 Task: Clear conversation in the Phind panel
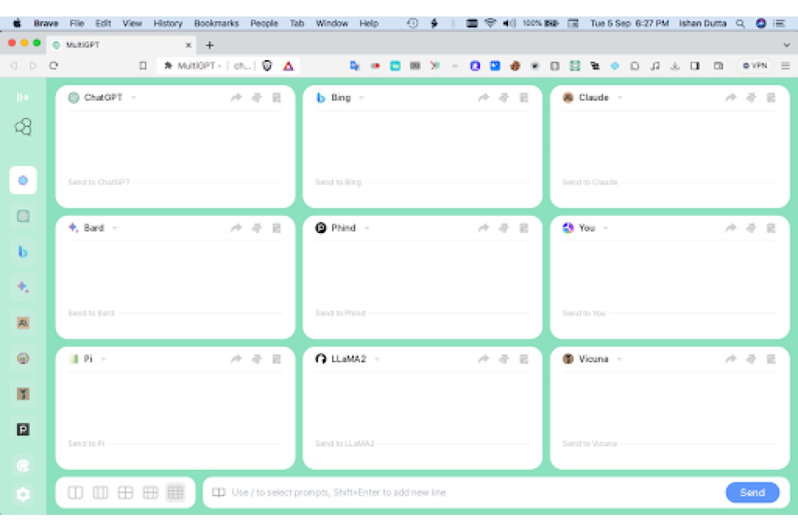(504, 228)
